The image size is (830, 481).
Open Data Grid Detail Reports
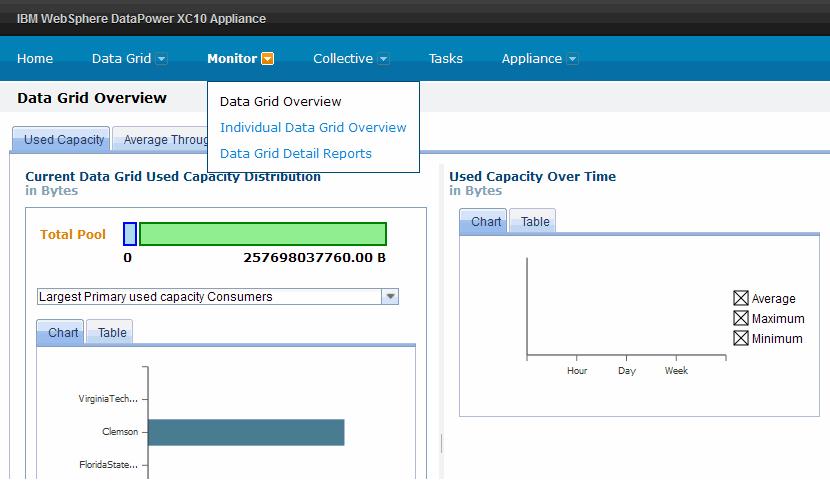coord(295,153)
